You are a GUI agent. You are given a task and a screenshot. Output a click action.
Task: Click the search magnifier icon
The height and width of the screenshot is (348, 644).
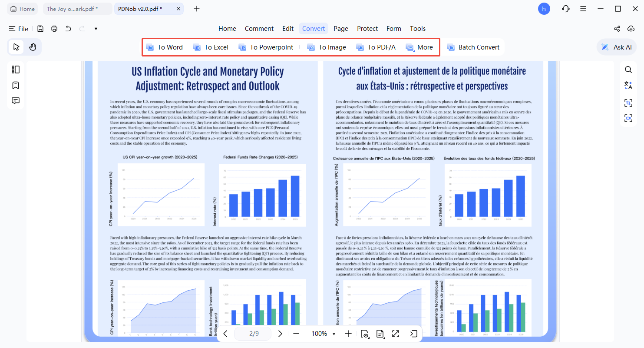point(628,70)
